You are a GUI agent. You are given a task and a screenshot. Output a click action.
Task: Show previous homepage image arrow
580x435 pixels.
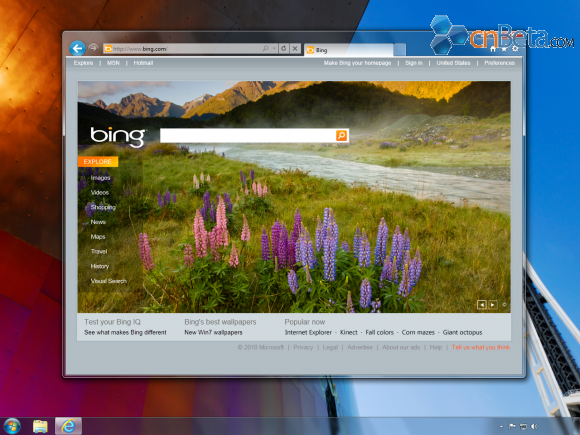(482, 304)
